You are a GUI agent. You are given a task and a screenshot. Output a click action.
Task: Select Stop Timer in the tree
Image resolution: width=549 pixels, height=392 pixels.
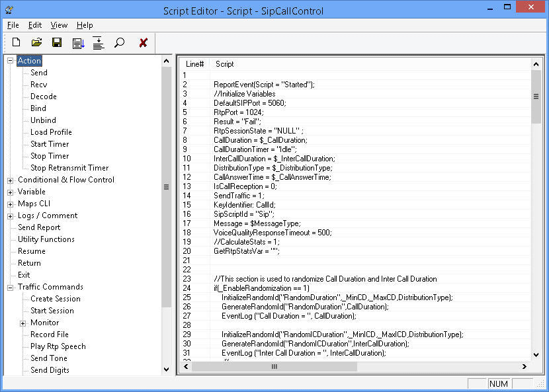50,156
